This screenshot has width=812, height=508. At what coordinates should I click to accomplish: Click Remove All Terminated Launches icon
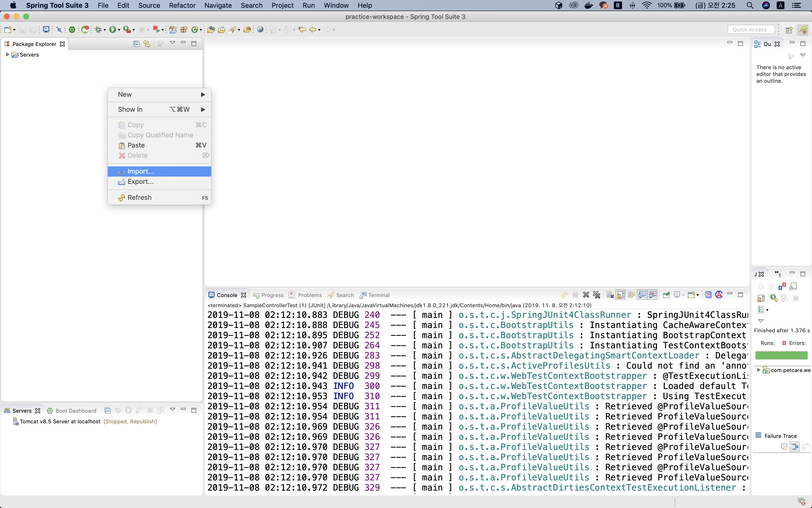pos(597,295)
